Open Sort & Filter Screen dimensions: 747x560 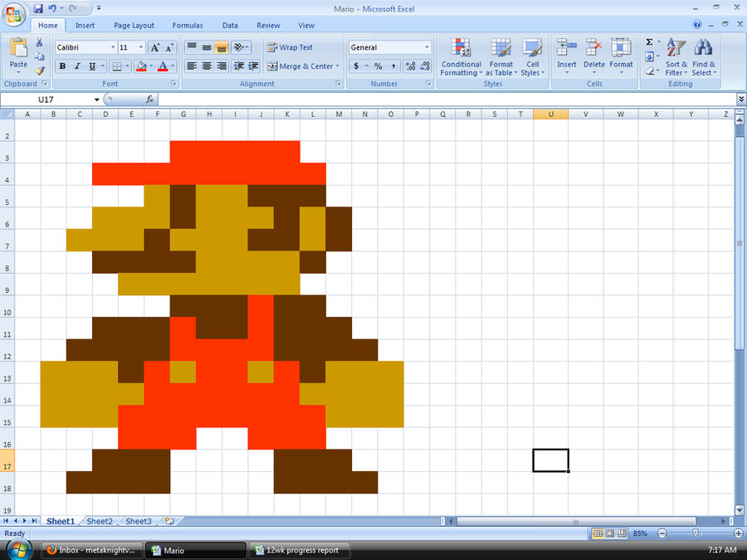(x=676, y=57)
